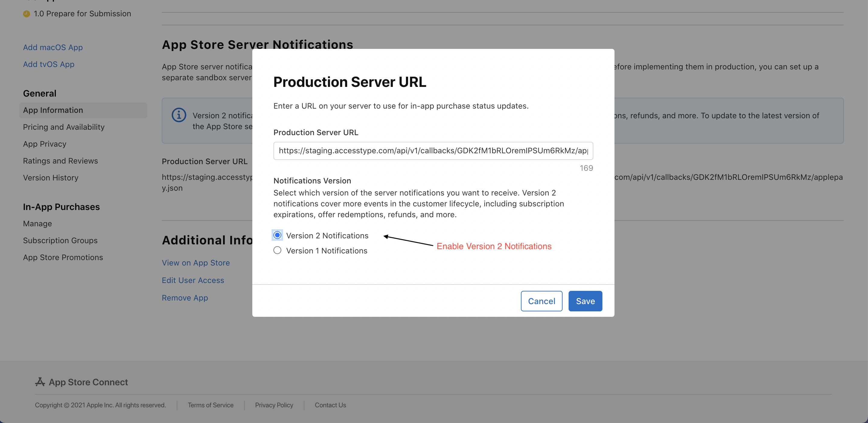Open Manage under In-App Purchases
The image size is (868, 423).
point(37,223)
